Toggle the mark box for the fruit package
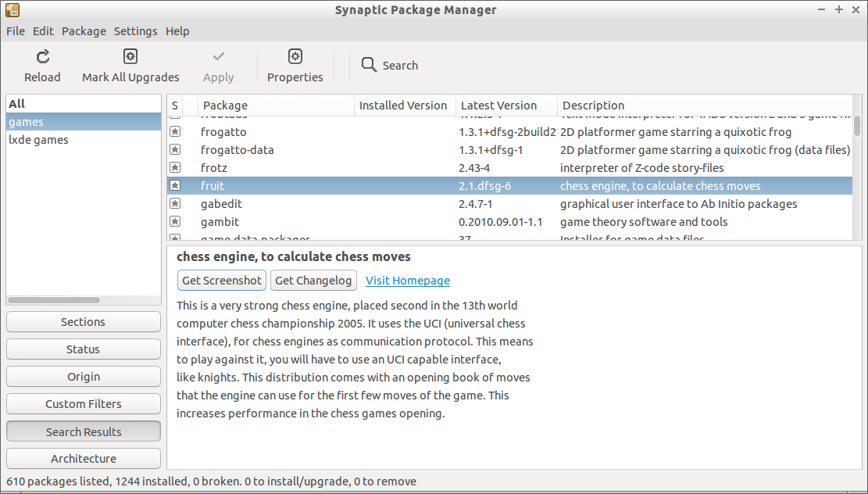The height and width of the screenshot is (494, 868). [175, 186]
